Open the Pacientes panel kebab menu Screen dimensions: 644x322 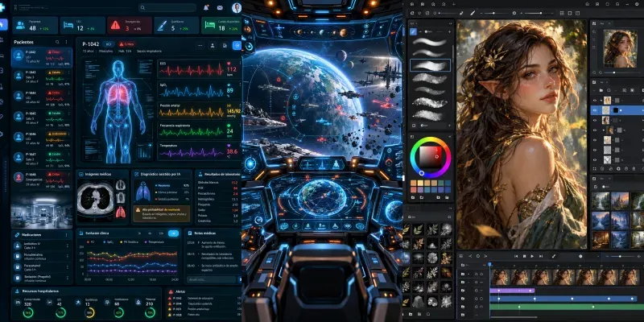[x=66, y=42]
